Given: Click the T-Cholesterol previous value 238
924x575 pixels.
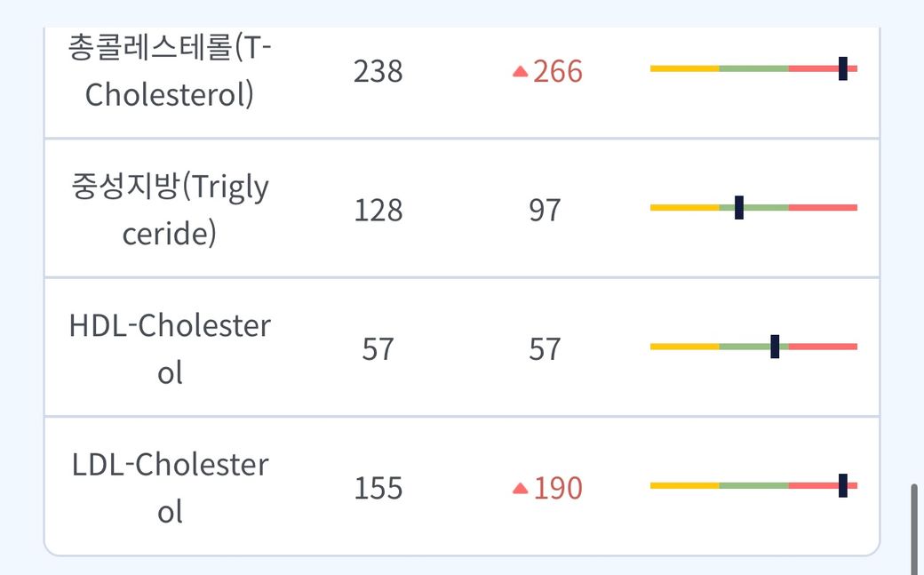Looking at the screenshot, I should pos(378,71).
